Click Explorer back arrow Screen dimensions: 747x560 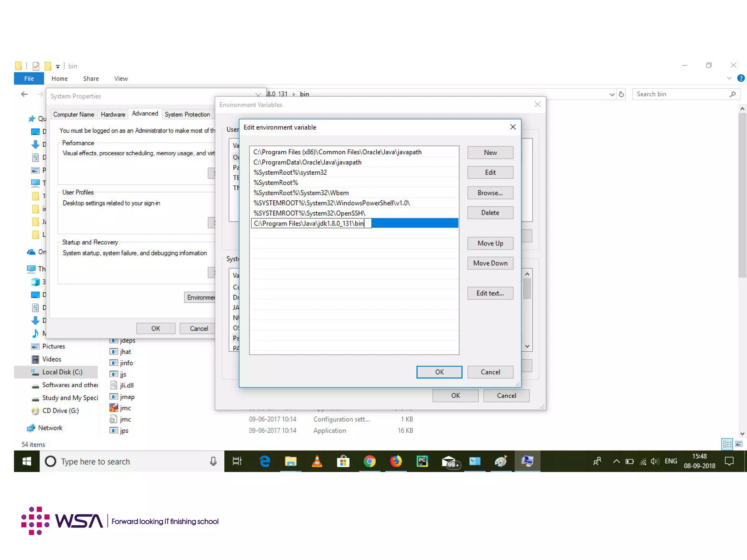tap(24, 94)
